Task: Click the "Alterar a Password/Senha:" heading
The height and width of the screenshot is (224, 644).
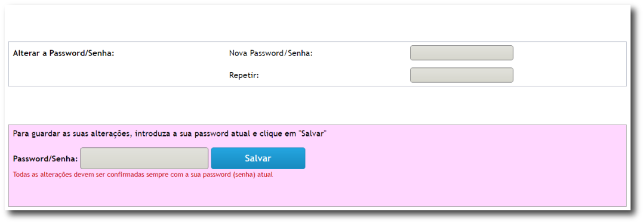Action: pos(64,54)
